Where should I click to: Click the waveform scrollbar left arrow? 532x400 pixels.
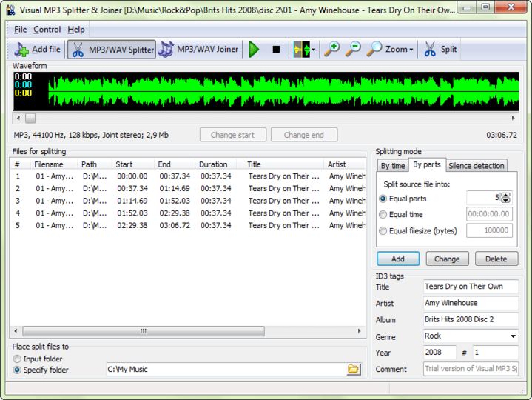(x=18, y=119)
